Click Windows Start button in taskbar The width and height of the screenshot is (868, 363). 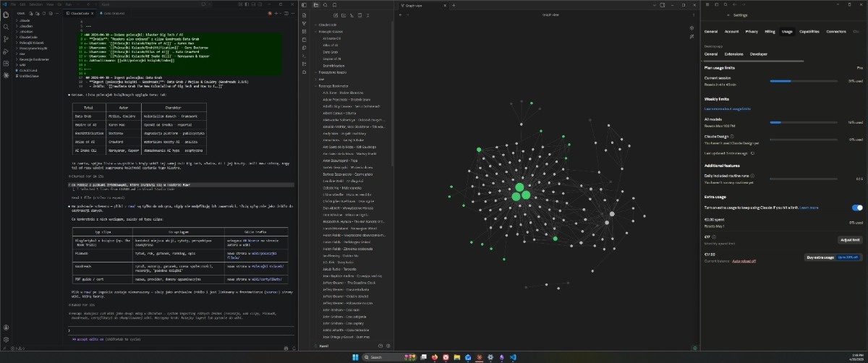[x=354, y=357]
